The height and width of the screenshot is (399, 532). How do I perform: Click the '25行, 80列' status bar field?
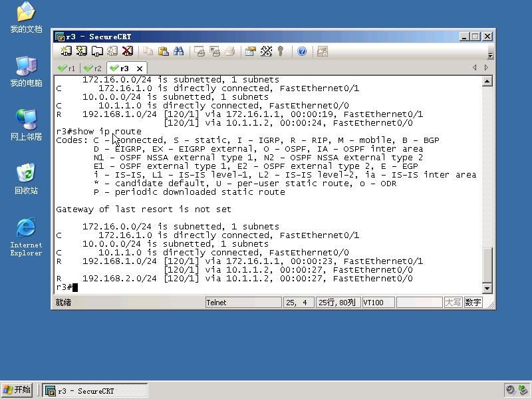[338, 303]
